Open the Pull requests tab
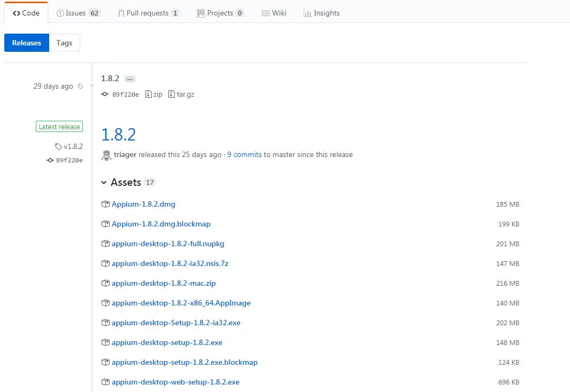Viewport: 570px width, 392px height. coord(148,13)
